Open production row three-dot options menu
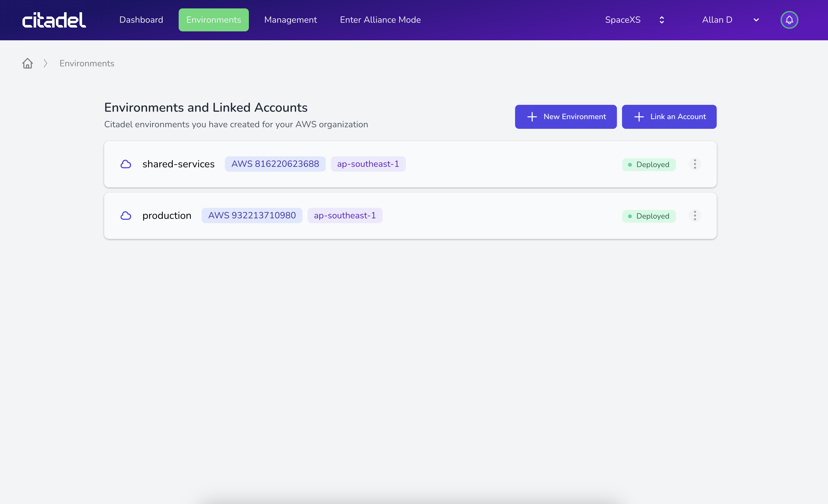Screen dimensions: 828x504 click(695, 216)
